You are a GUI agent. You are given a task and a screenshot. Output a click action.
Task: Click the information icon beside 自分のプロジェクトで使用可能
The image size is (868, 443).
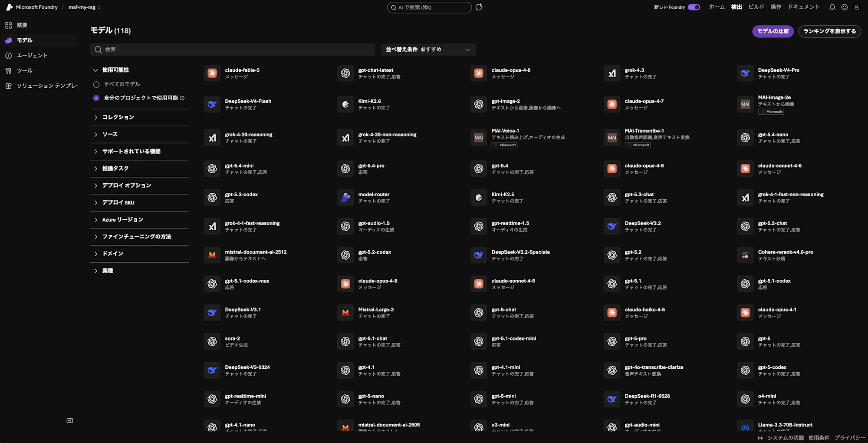click(182, 98)
